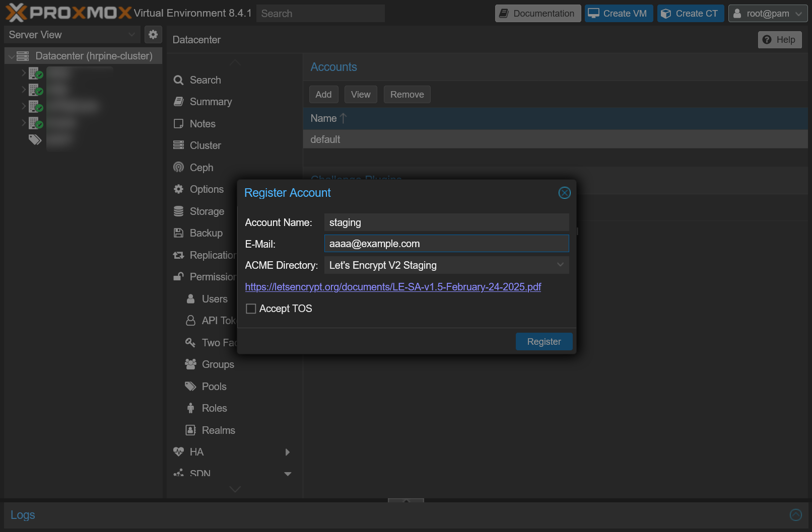Screen dimensions: 812x532
Task: Click the server view gear settings icon
Action: coord(153,35)
